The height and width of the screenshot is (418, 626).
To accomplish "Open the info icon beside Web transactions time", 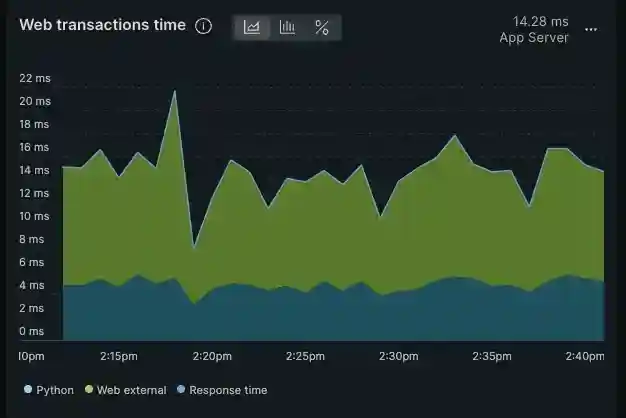I will (x=203, y=26).
